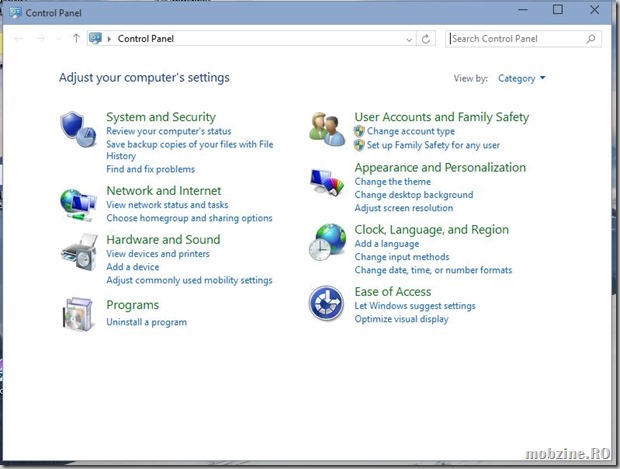620x469 pixels.
Task: Open the System and Security heading
Action: [x=161, y=117]
